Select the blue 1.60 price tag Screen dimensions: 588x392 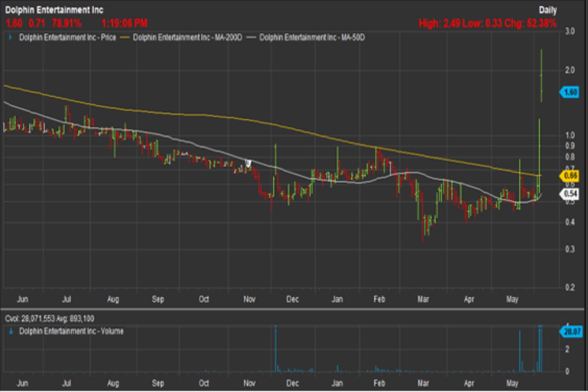(x=571, y=92)
